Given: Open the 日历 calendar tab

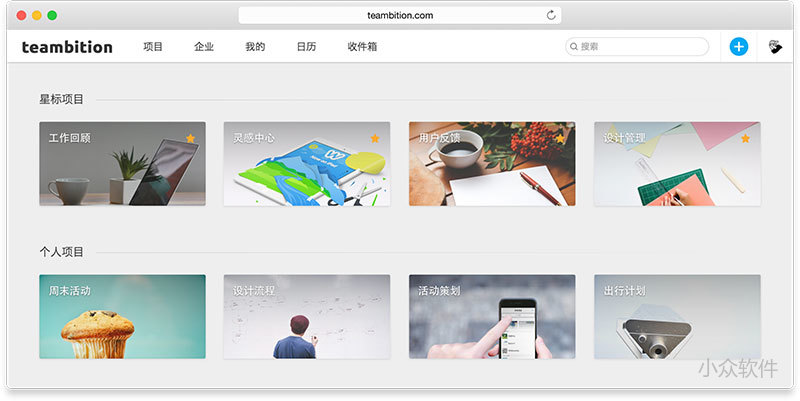Looking at the screenshot, I should pos(306,46).
